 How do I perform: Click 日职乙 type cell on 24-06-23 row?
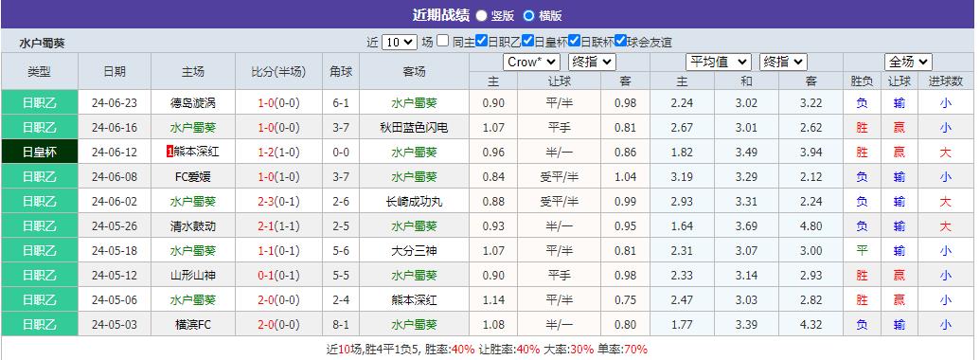pos(40,103)
